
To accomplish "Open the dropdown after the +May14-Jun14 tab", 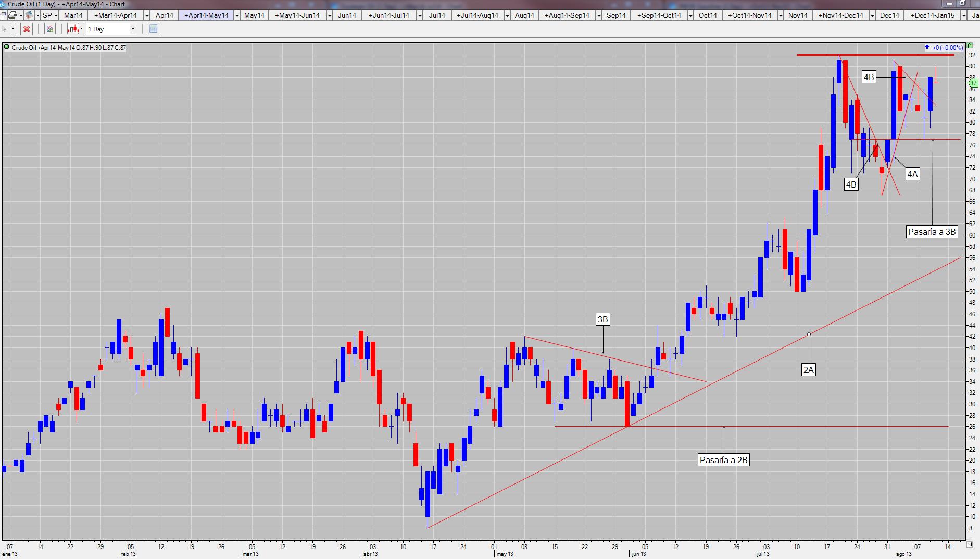I will pyautogui.click(x=330, y=15).
